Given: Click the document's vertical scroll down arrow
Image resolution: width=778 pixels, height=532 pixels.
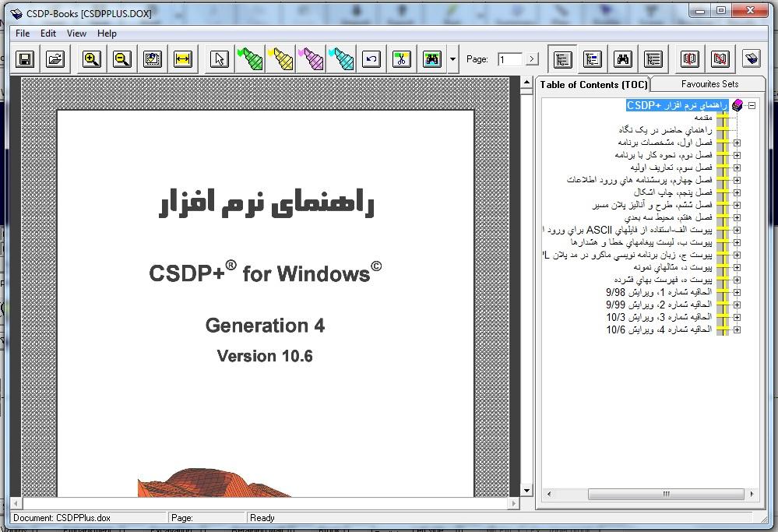Looking at the screenshot, I should tap(526, 491).
